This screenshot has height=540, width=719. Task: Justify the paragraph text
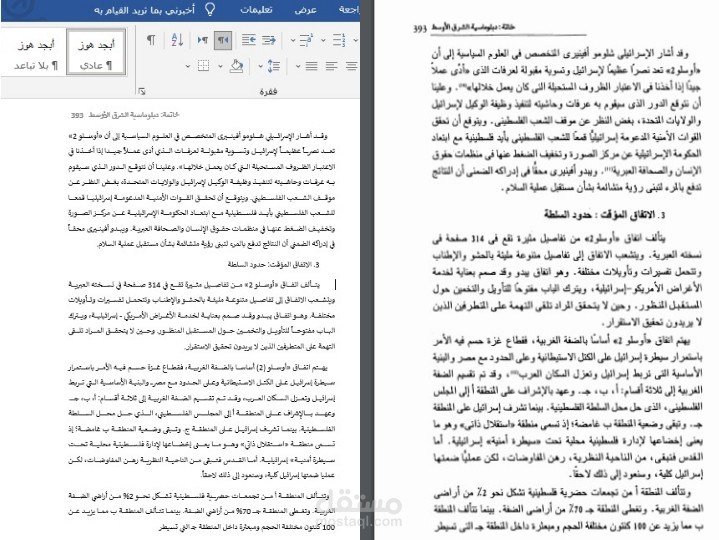click(311, 66)
